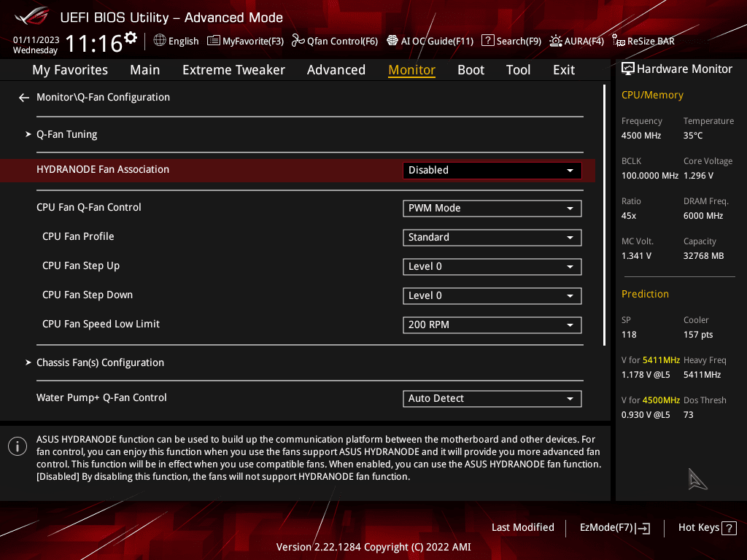Viewport: 747px width, 560px height.
Task: Click the 32768 MB capacity value
Action: coord(704,256)
